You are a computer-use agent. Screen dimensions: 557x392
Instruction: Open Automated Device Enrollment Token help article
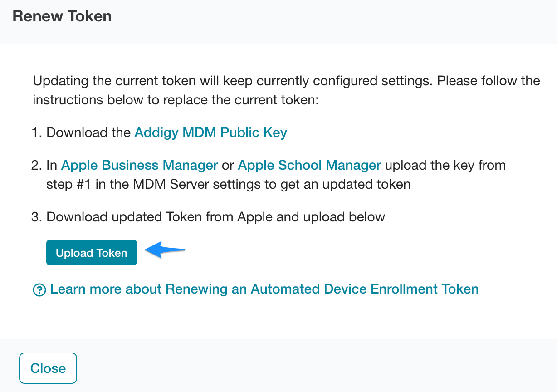[264, 289]
